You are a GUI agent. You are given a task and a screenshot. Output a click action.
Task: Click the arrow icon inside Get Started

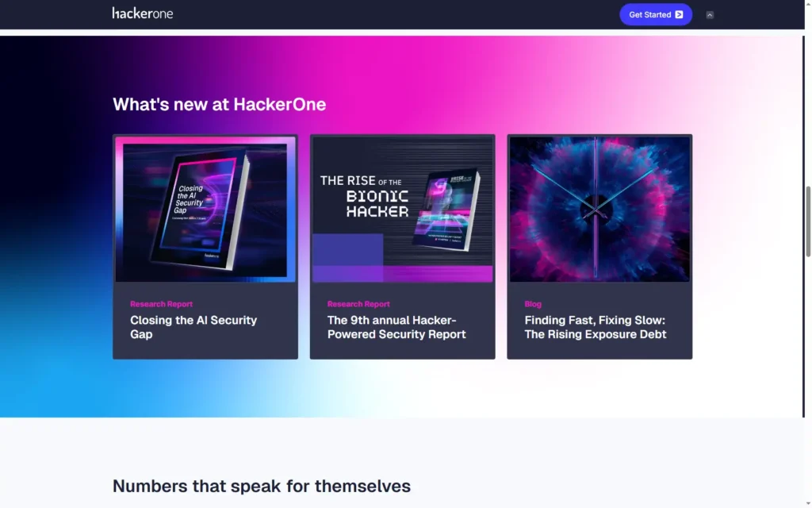point(679,14)
